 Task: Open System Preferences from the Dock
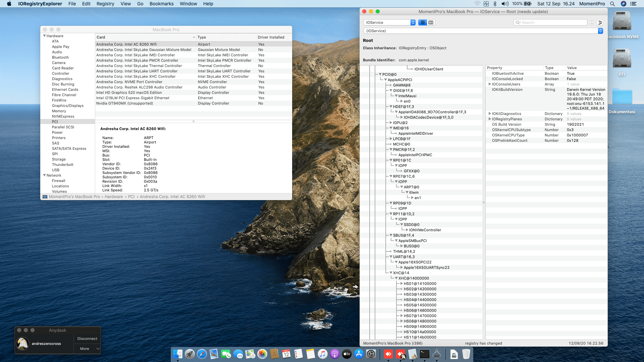[x=371, y=354]
